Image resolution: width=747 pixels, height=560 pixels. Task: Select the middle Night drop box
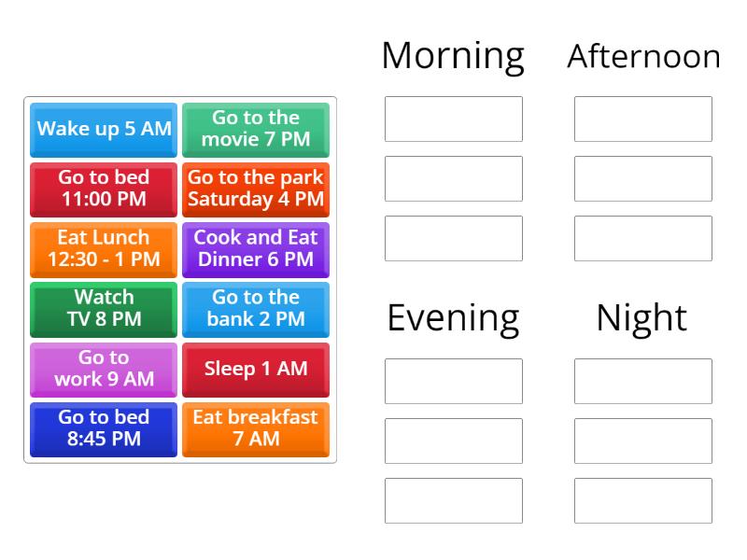tap(643, 441)
